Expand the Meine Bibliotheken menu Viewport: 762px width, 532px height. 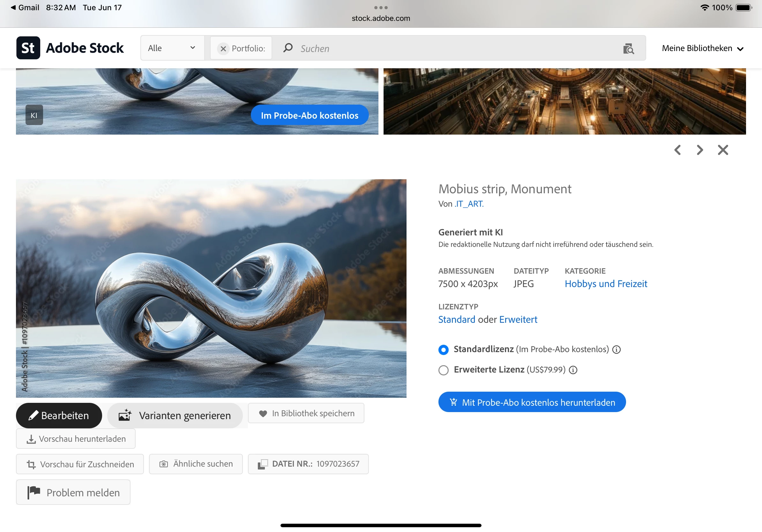coord(702,48)
